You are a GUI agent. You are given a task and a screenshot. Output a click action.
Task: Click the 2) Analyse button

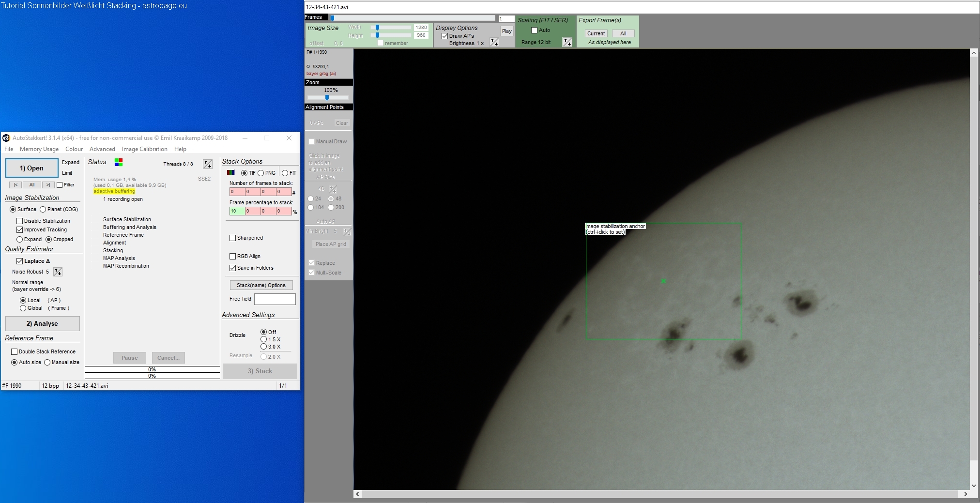42,323
